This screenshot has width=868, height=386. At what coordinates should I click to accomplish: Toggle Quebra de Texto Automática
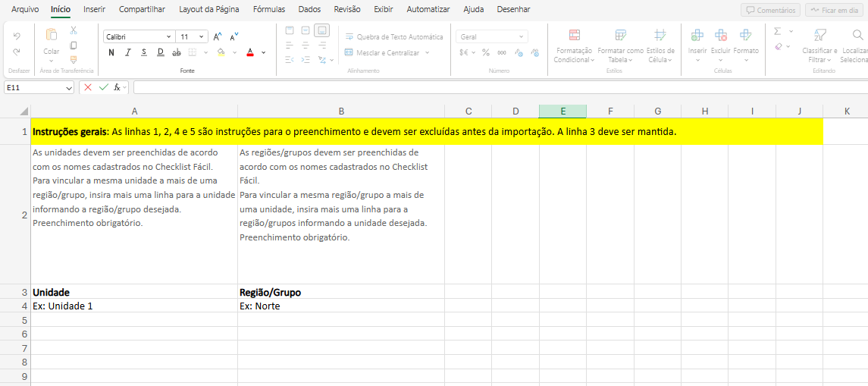(x=394, y=36)
